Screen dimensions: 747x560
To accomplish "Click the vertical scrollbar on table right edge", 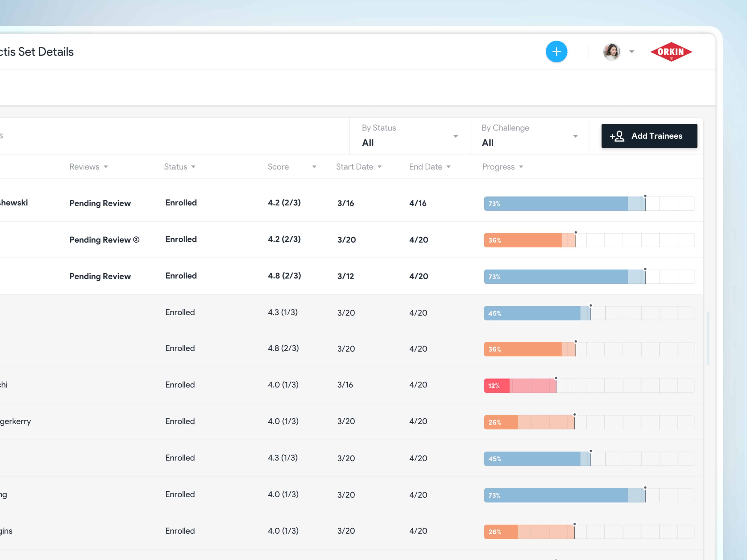I will click(x=708, y=338).
